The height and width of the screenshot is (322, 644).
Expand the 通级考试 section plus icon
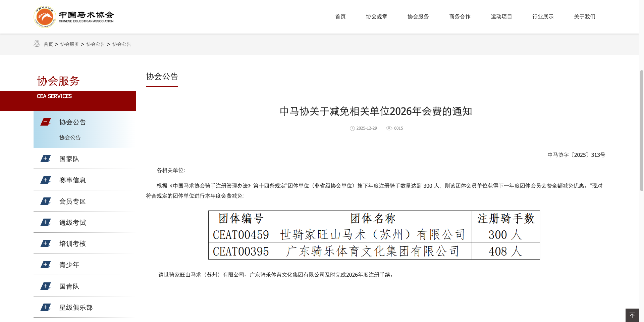pyautogui.click(x=46, y=222)
